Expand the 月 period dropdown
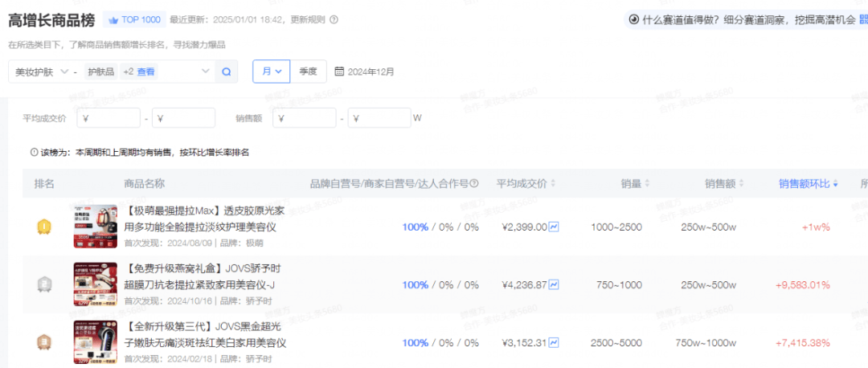The width and height of the screenshot is (868, 368). (271, 72)
